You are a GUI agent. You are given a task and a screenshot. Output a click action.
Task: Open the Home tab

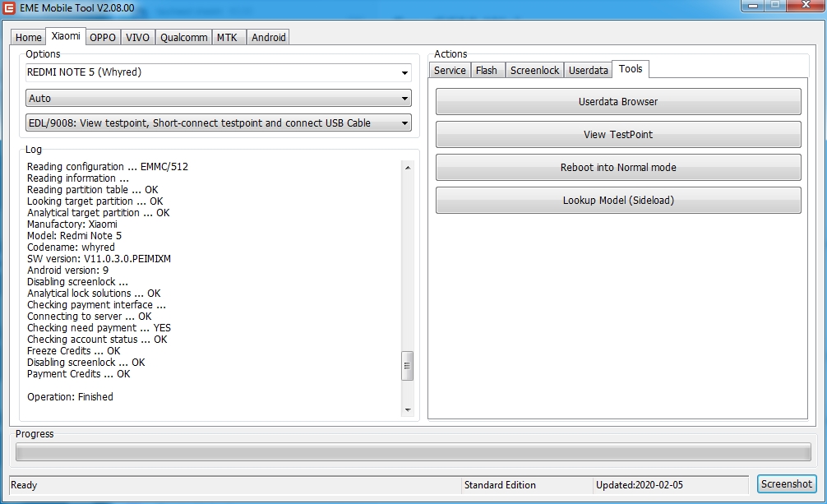pyautogui.click(x=28, y=38)
